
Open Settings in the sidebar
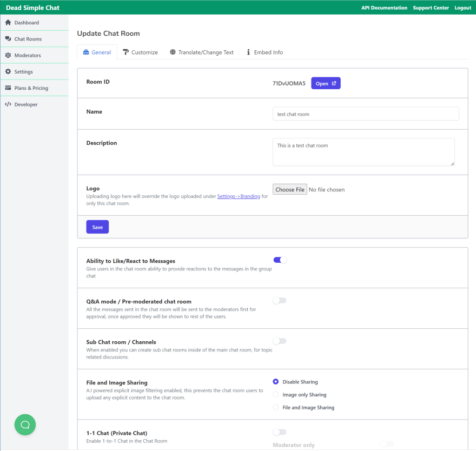point(34,71)
